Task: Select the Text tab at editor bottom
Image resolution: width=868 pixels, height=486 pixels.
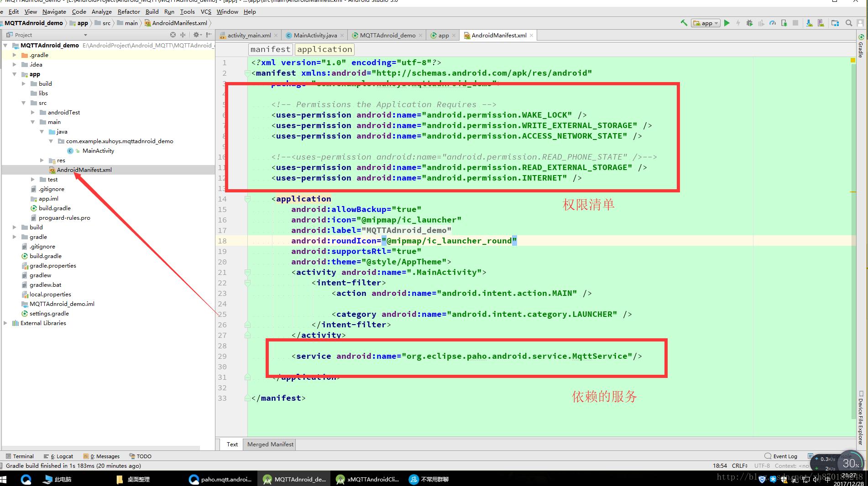Action: [232, 444]
